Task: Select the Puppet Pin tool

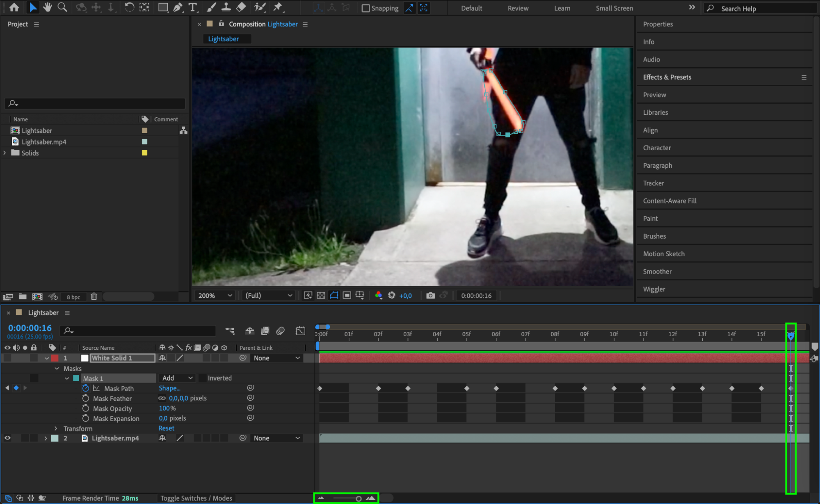Action: pos(278,7)
